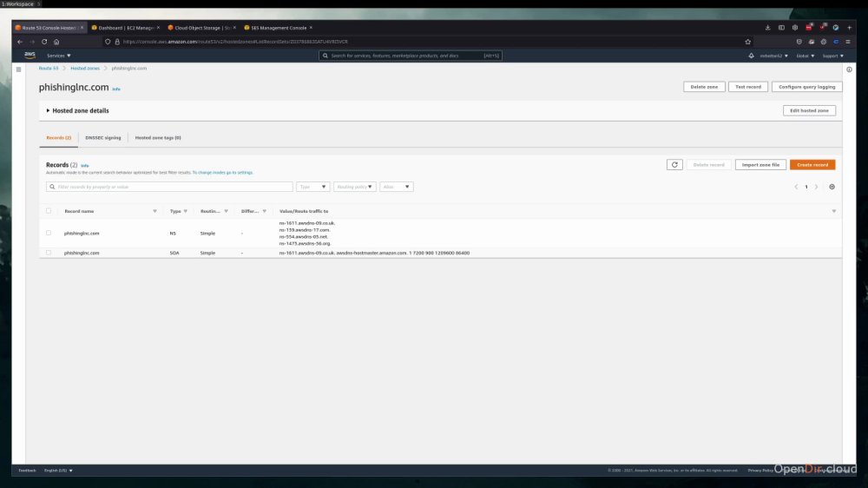Click the blue extension icon in toolbar

836,42
